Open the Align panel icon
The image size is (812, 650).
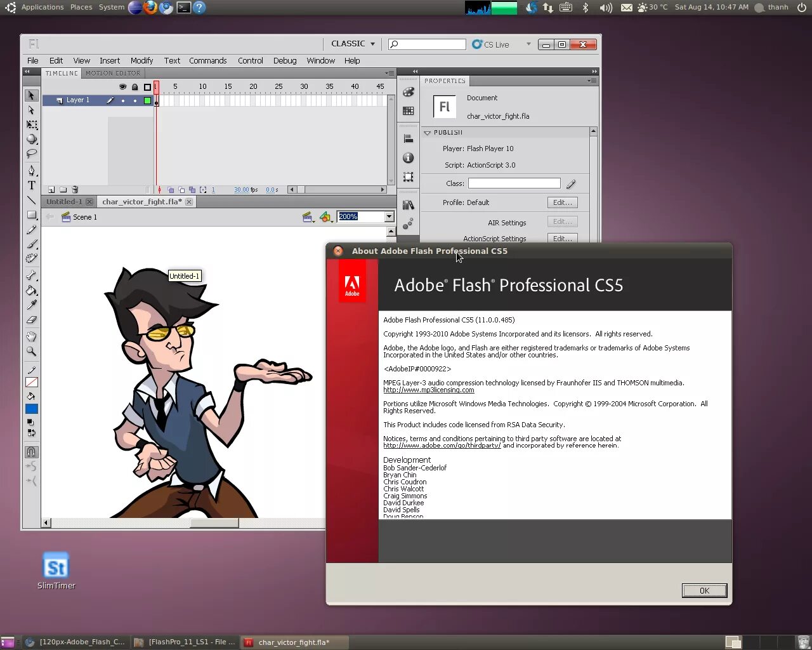[409, 139]
